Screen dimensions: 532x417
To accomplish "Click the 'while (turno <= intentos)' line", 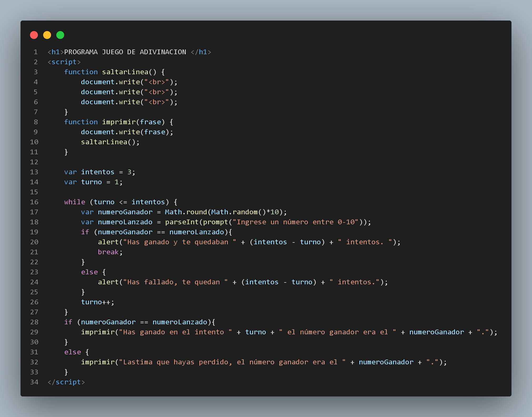I will [121, 202].
